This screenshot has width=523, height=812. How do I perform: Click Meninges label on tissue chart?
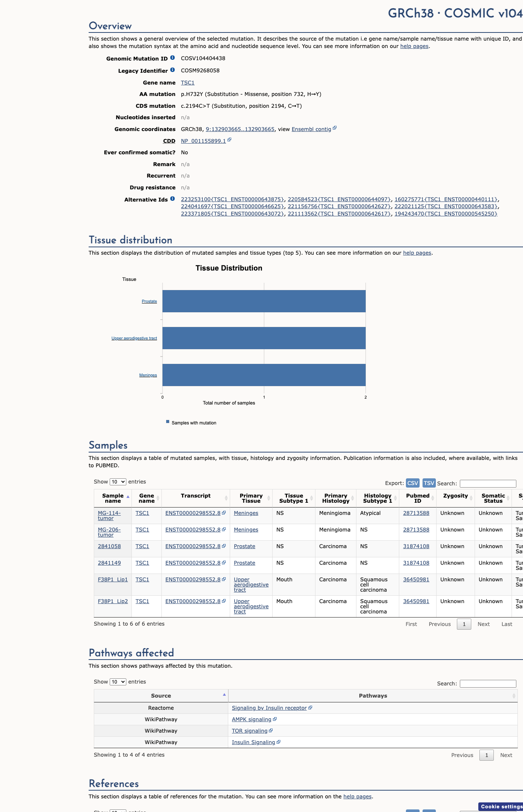point(148,375)
